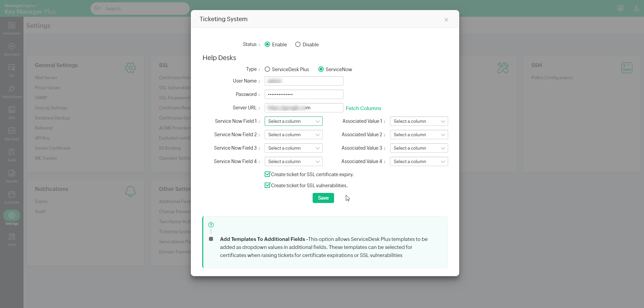
Task: Open the Service Now Field 4 dropdown
Action: coord(293,161)
